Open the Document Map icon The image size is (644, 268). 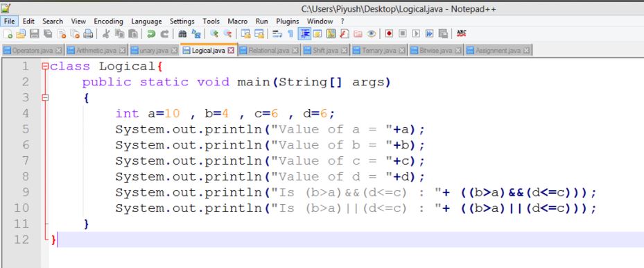pyautogui.click(x=331, y=34)
